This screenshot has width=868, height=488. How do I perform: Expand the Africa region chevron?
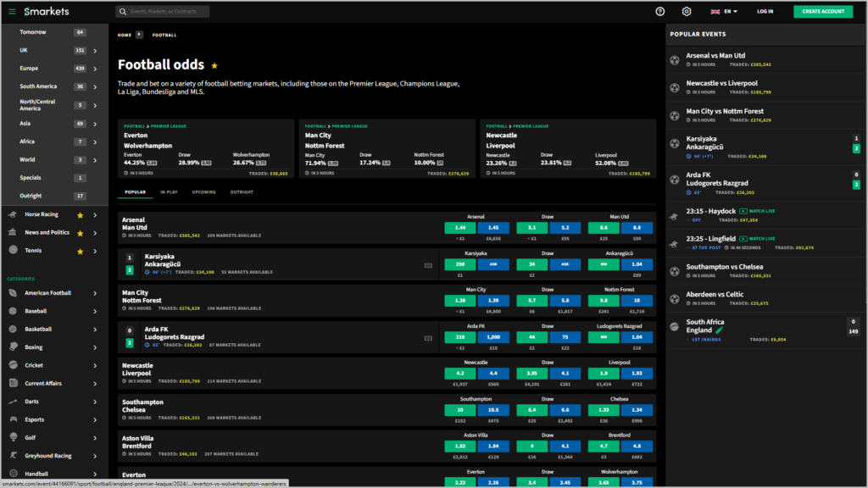95,142
